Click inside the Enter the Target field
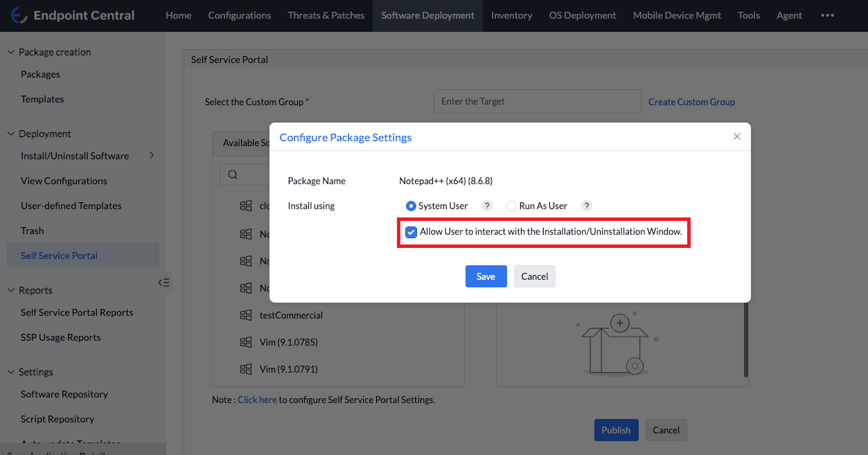The height and width of the screenshot is (455, 868). [537, 101]
